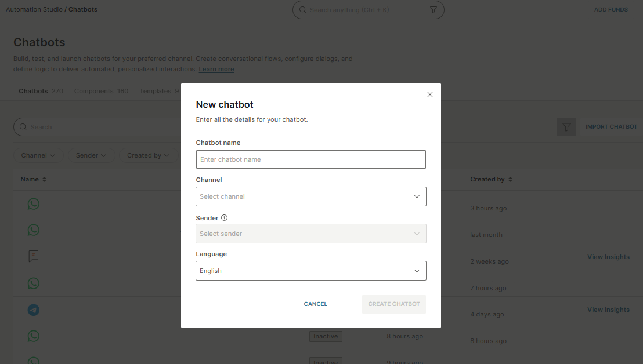Click the WhatsApp icon on the first chatbot row

[33, 204]
